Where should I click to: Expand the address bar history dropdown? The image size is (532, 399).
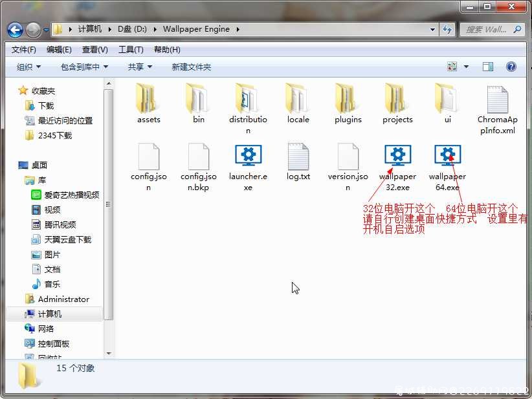tap(432, 30)
